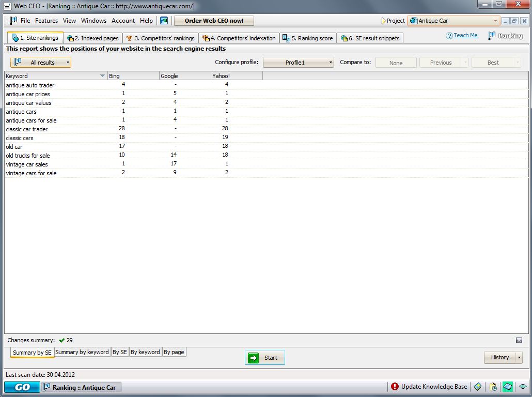The image size is (532, 397).
Task: Expand the History button dropdown arrow
Action: tap(519, 357)
